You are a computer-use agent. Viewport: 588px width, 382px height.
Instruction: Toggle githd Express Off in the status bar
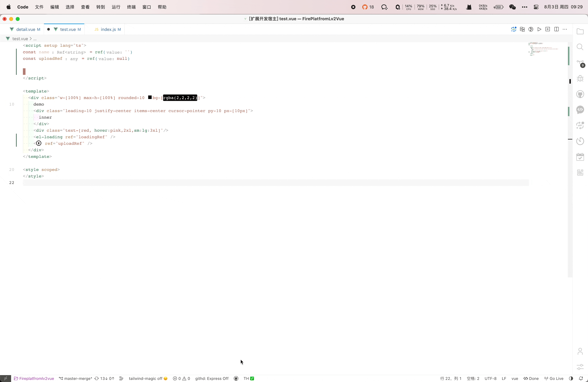point(212,379)
